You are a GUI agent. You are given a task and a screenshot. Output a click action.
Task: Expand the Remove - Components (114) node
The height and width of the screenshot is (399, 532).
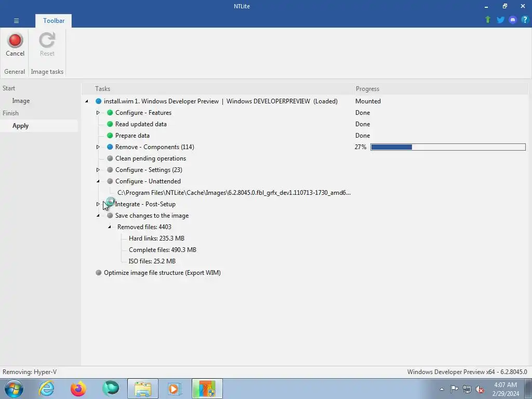[98, 147]
